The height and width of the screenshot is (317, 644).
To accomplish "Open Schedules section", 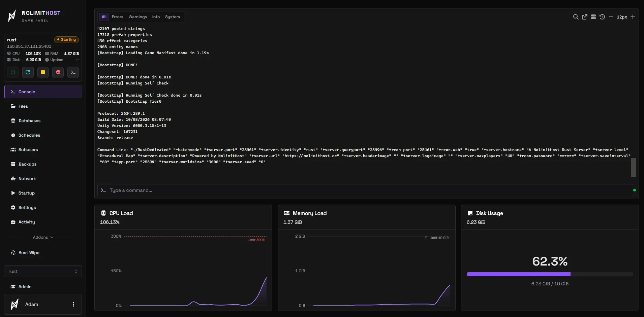I will click(x=43, y=135).
